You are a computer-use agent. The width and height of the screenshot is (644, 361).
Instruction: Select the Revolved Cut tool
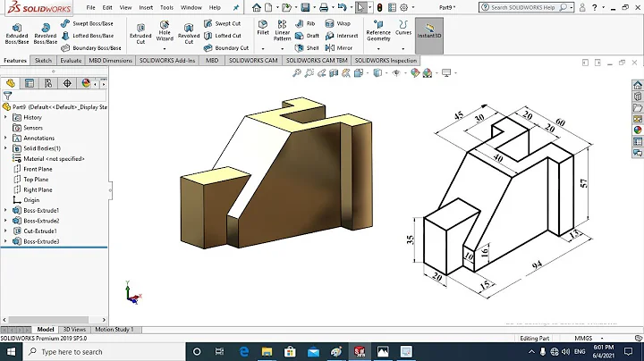pos(189,33)
